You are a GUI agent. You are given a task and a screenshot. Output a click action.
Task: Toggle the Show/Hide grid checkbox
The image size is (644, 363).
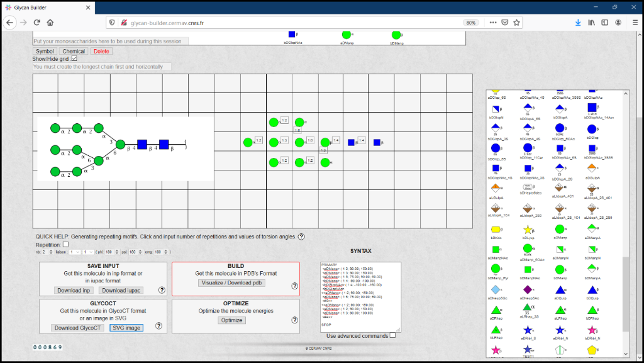coord(74,59)
